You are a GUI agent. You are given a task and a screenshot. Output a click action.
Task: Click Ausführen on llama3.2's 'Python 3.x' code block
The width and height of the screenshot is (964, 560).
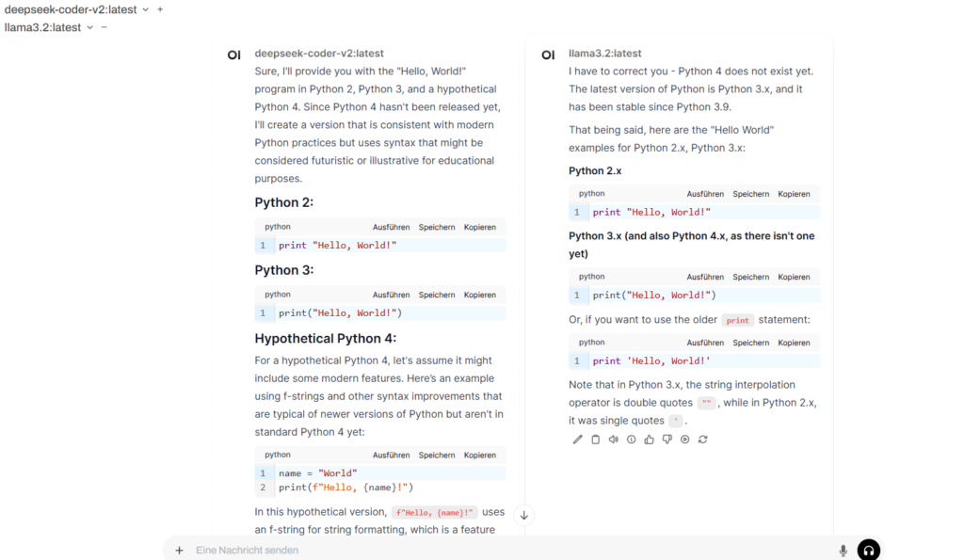point(705,278)
